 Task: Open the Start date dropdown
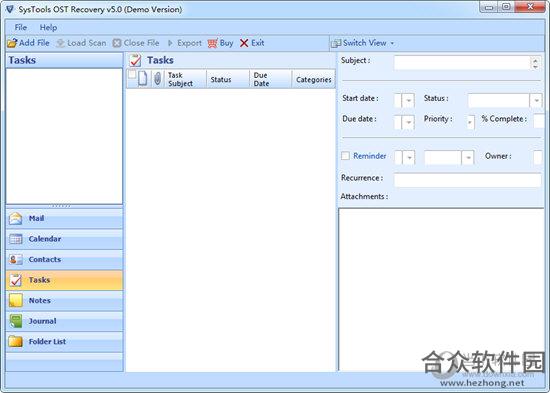coord(408,101)
